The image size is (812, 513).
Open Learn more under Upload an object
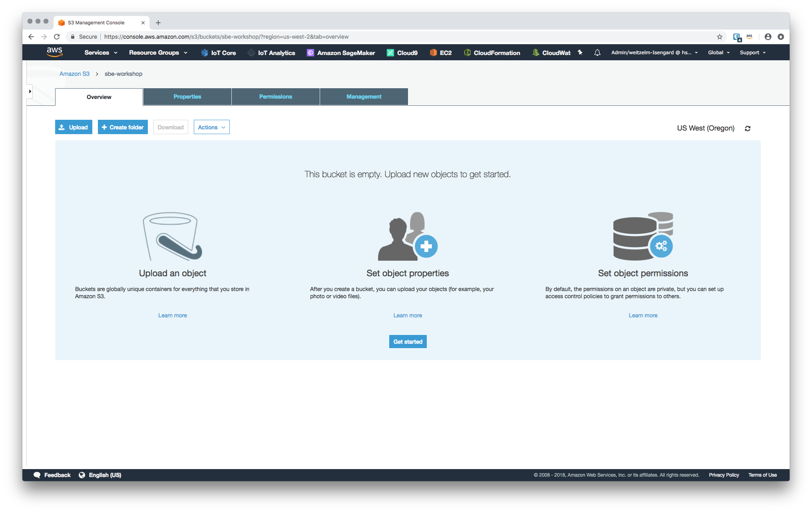point(173,315)
